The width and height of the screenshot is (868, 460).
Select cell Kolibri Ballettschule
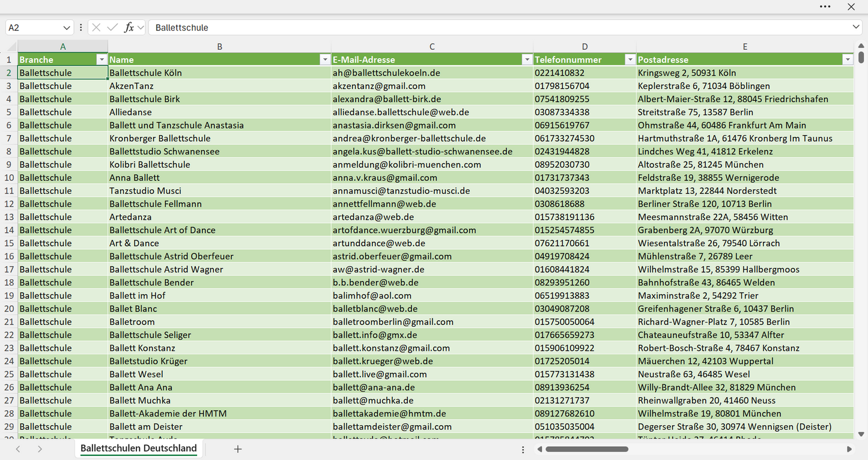click(219, 165)
